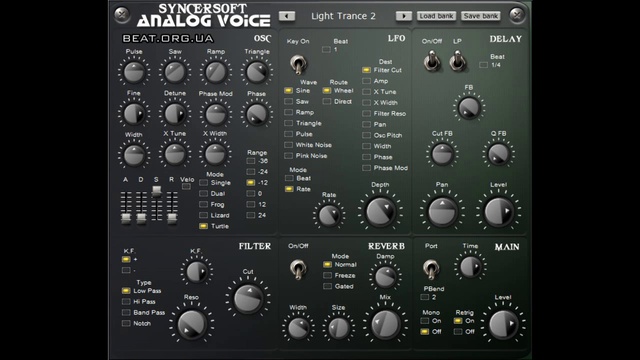Image resolution: width=640 pixels, height=360 pixels.
Task: Click the Delay Cut FB knob
Action: (x=442, y=154)
